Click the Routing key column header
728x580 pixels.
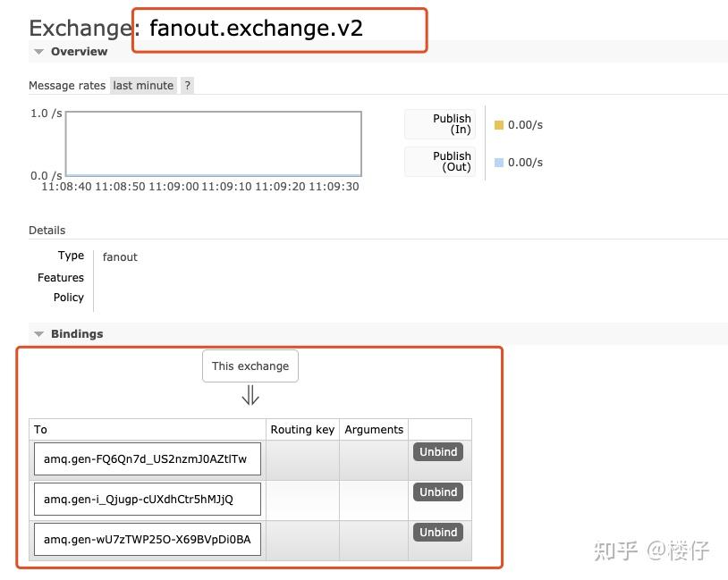click(x=302, y=429)
